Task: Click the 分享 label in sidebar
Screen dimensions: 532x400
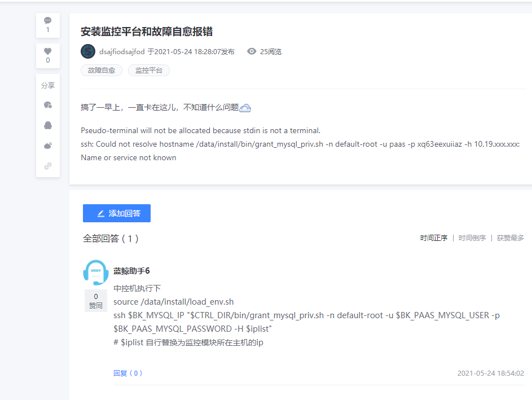Action: (48, 86)
